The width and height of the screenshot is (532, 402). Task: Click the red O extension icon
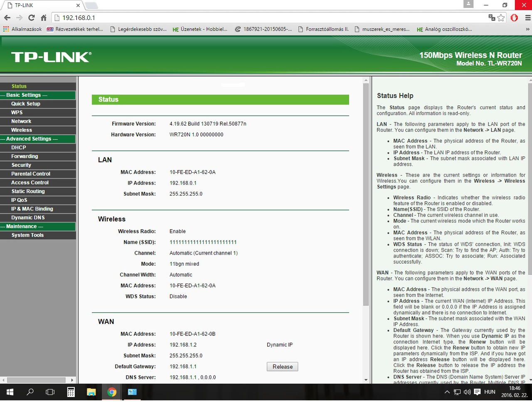coord(514,17)
